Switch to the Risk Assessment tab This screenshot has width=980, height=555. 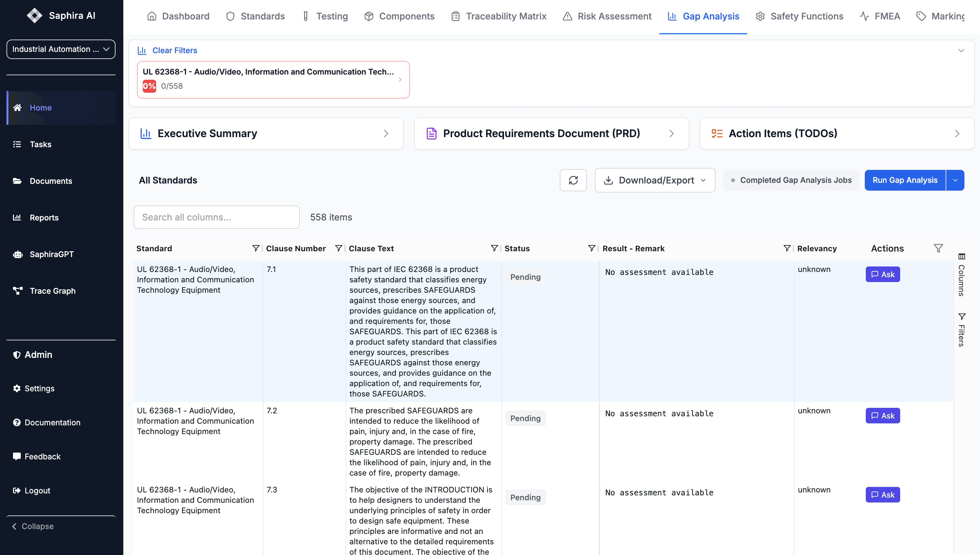coord(607,17)
